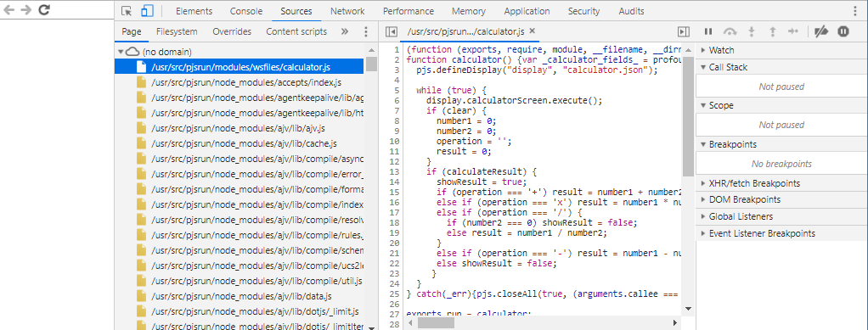Show more navigator tabs chevron
868x330 pixels.
pos(345,32)
